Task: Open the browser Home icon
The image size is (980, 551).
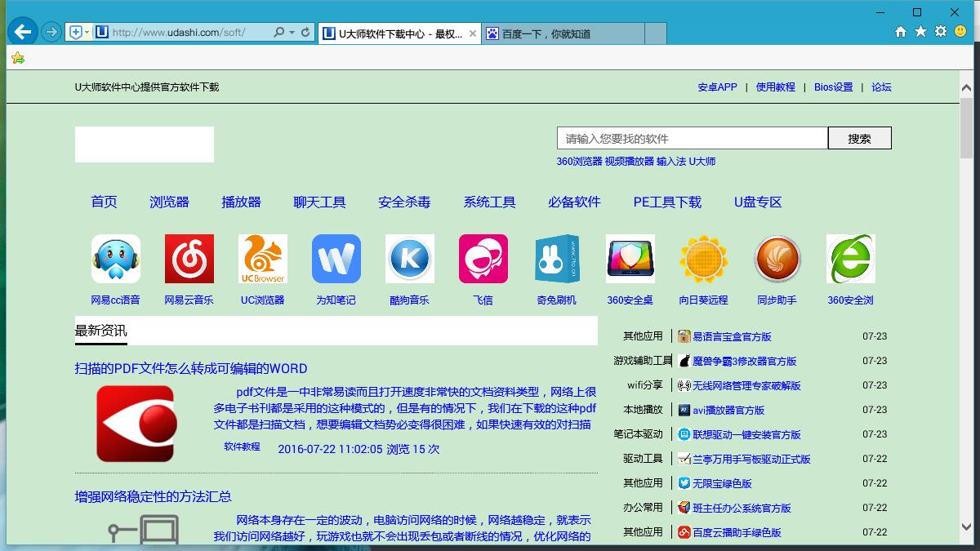Action: pyautogui.click(x=901, y=32)
